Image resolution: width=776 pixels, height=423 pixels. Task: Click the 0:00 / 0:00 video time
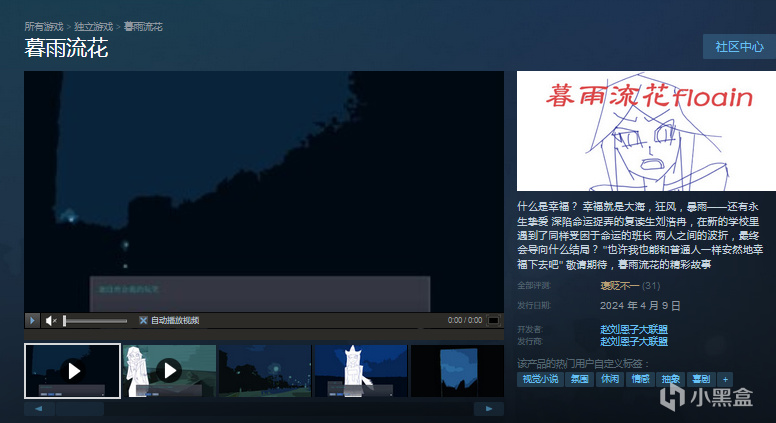465,321
